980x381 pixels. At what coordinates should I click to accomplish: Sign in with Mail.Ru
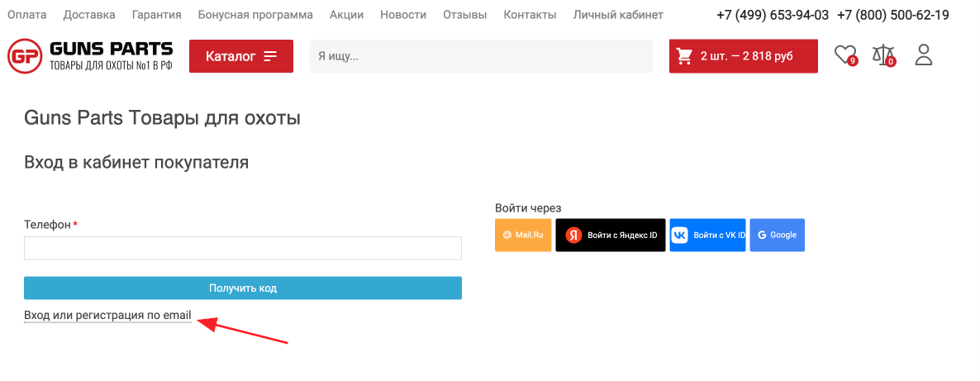pyautogui.click(x=523, y=235)
